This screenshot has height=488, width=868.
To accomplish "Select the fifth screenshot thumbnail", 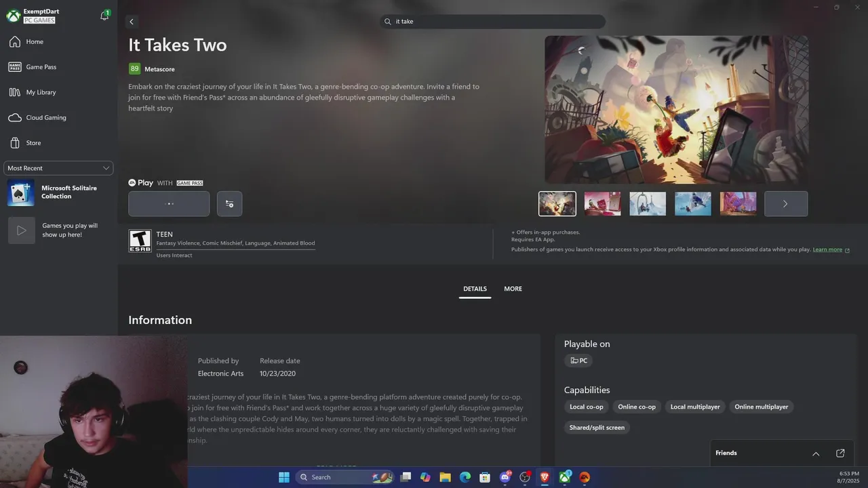I will tap(738, 203).
